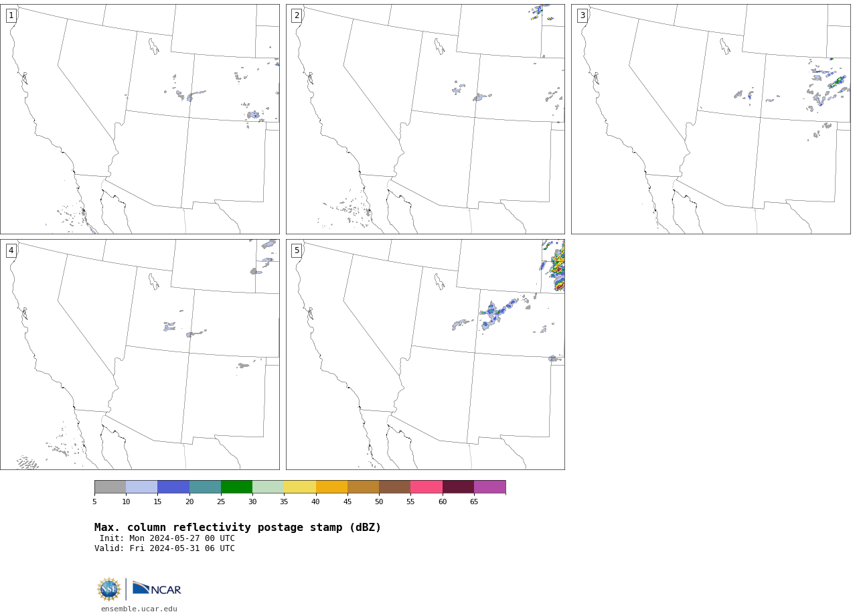Pick the maroon 60-65 dBZ swatch

click(x=458, y=487)
